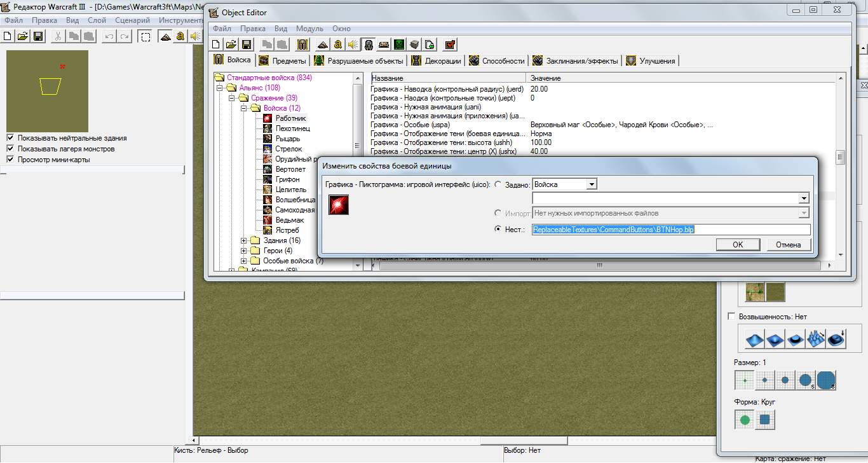868x463 pixels.
Task: Select the grass tile swatch in terrain palette
Action: coord(775,291)
